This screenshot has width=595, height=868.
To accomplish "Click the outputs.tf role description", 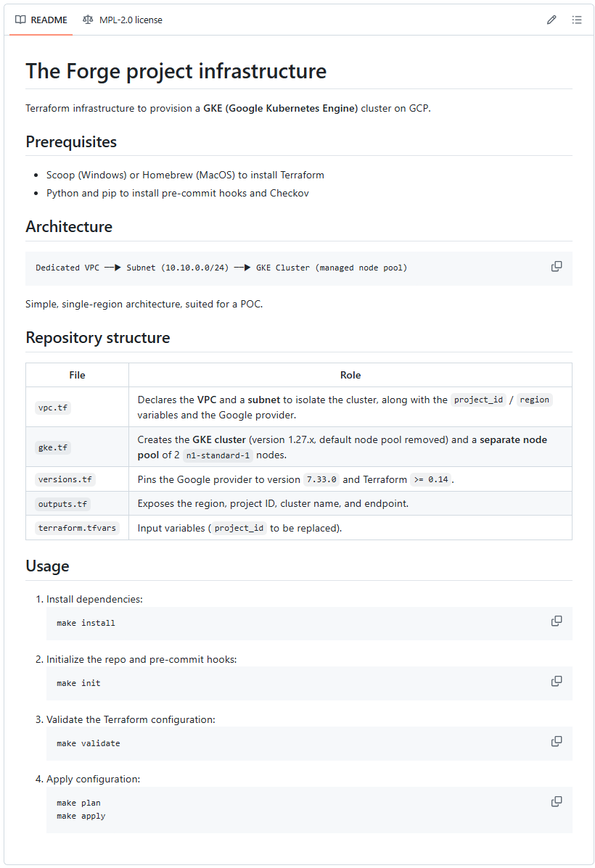I will click(273, 504).
